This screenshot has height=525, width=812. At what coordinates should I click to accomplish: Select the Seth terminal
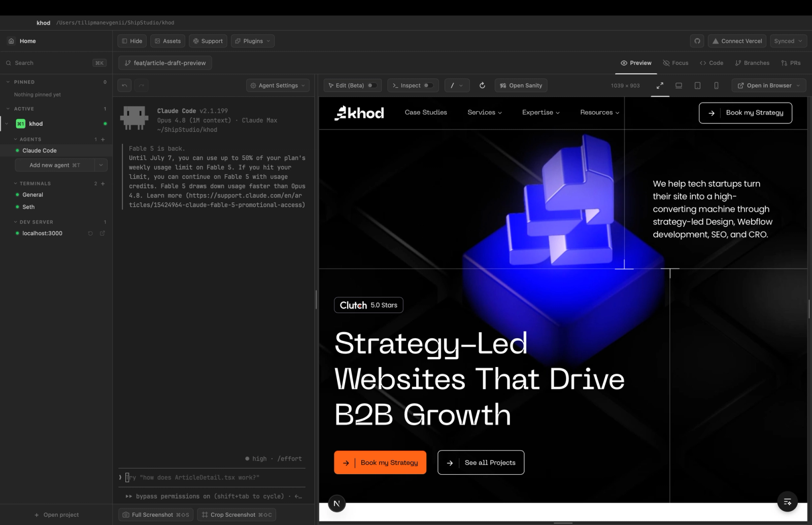56,207
